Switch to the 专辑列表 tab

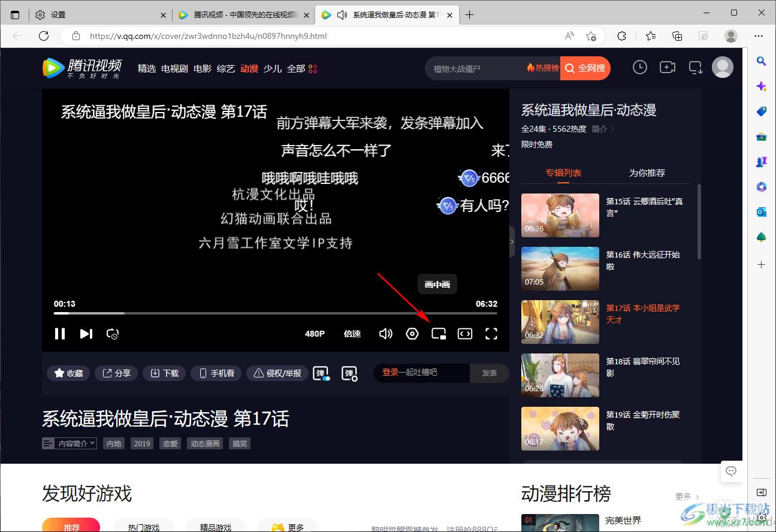point(563,173)
